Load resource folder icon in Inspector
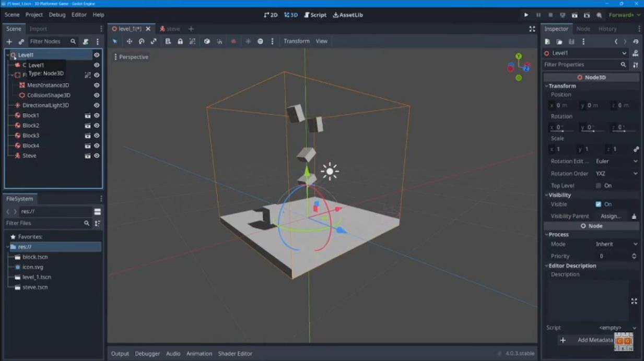Viewport: 644px width, 361px height. pyautogui.click(x=559, y=42)
